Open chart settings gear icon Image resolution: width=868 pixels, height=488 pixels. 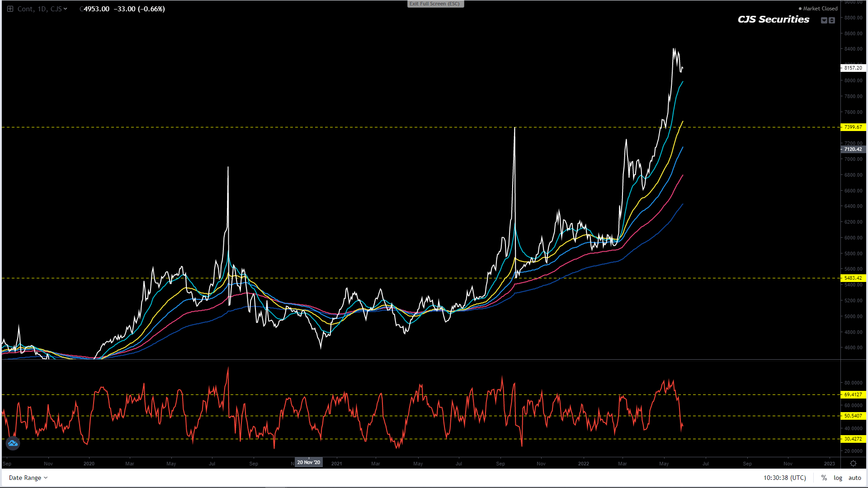click(853, 464)
